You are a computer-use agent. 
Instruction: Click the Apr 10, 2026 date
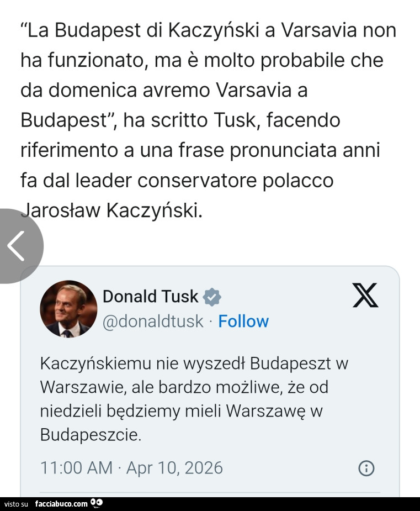coord(174,468)
